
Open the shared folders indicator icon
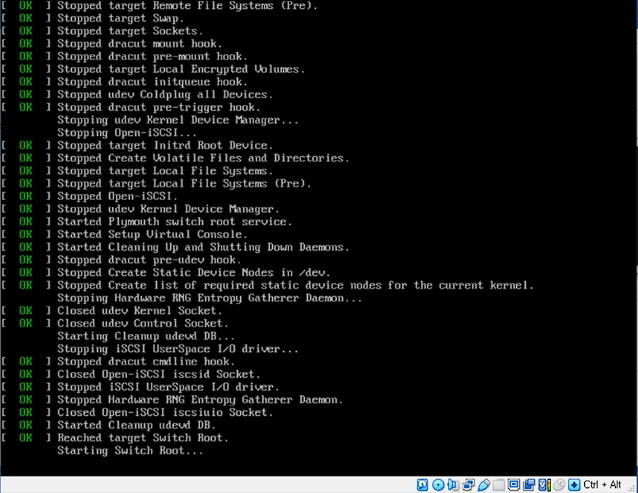click(499, 485)
